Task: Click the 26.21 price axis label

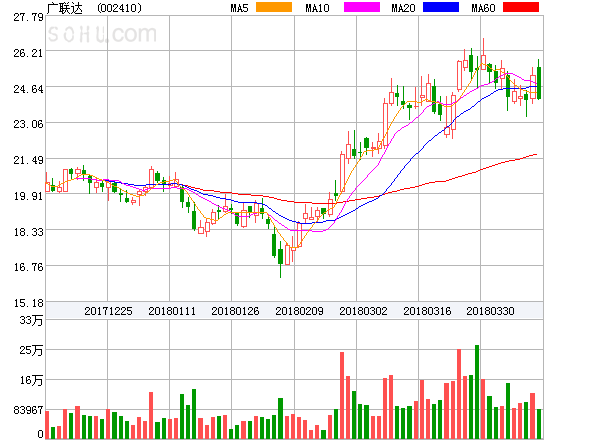Action: pyautogui.click(x=28, y=53)
